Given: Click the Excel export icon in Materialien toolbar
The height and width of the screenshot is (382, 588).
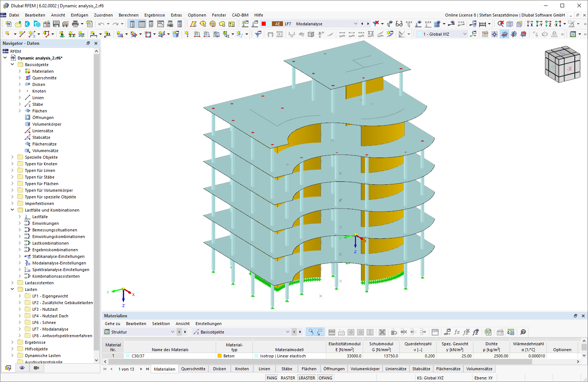Looking at the screenshot, I should pyautogui.click(x=488, y=332).
